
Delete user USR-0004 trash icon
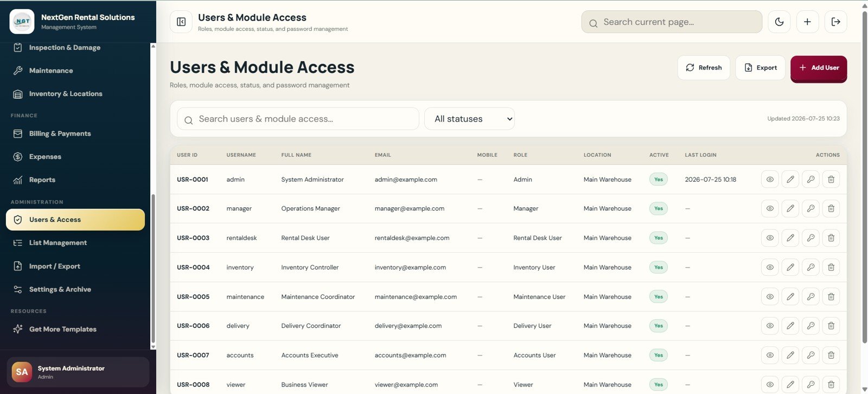click(831, 267)
